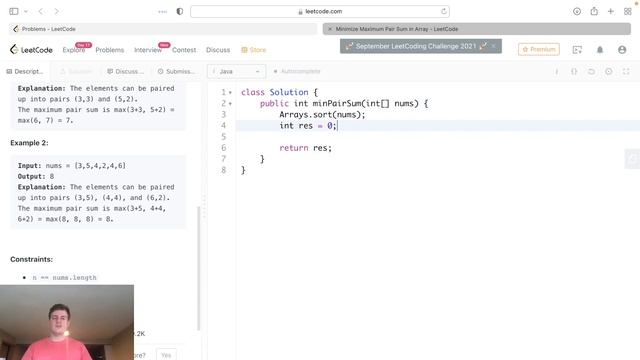Screen dimensions: 640x360
Task: Click the 'return res;' code line
Action: [305, 148]
